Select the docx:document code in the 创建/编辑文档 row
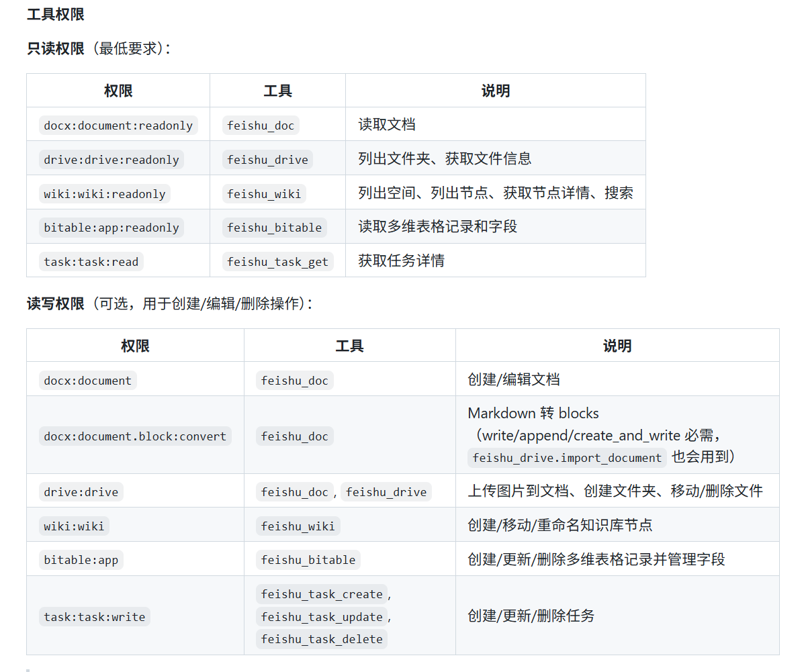Image resolution: width=804 pixels, height=672 pixels. coord(88,381)
